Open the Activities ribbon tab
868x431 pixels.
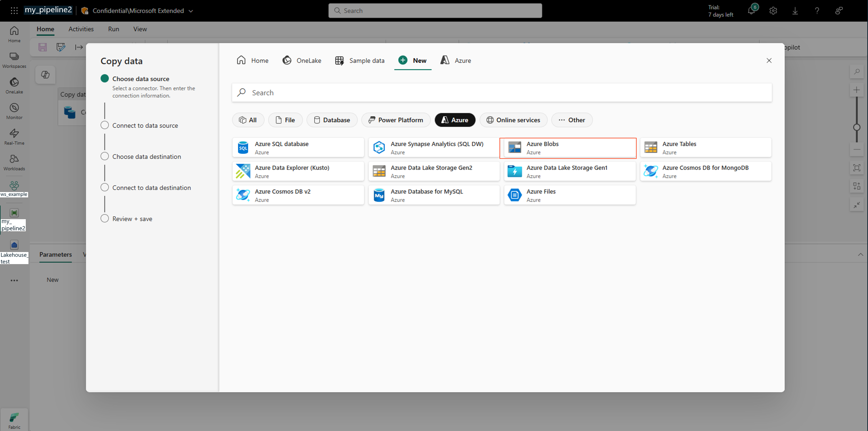coord(81,29)
